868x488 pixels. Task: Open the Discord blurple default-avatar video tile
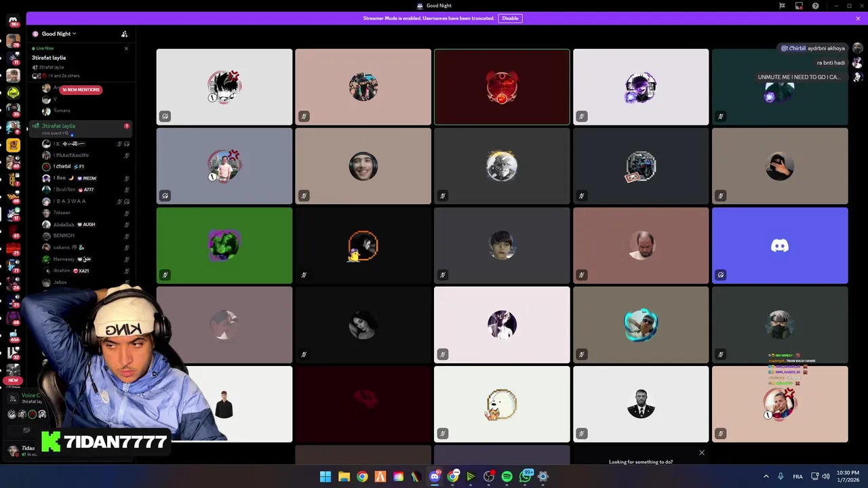tap(780, 245)
